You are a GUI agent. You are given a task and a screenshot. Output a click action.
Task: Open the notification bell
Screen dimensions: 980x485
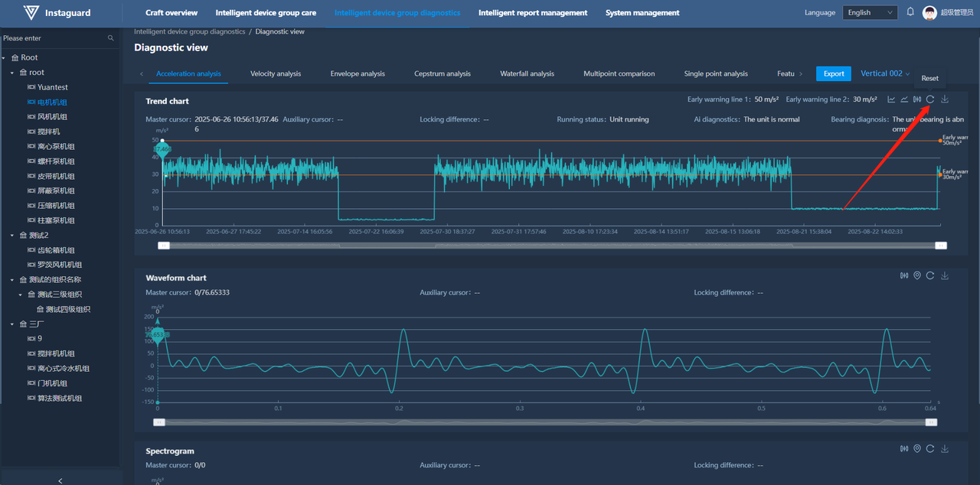tap(910, 12)
